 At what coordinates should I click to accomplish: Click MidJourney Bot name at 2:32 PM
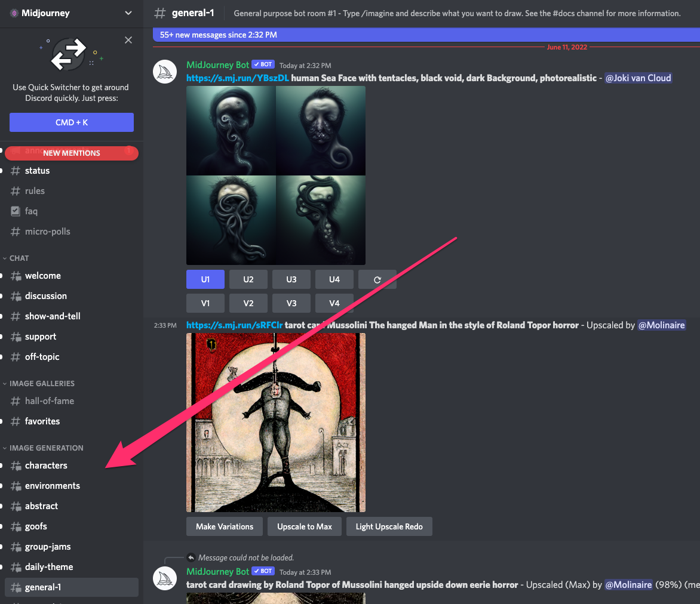[x=217, y=65]
